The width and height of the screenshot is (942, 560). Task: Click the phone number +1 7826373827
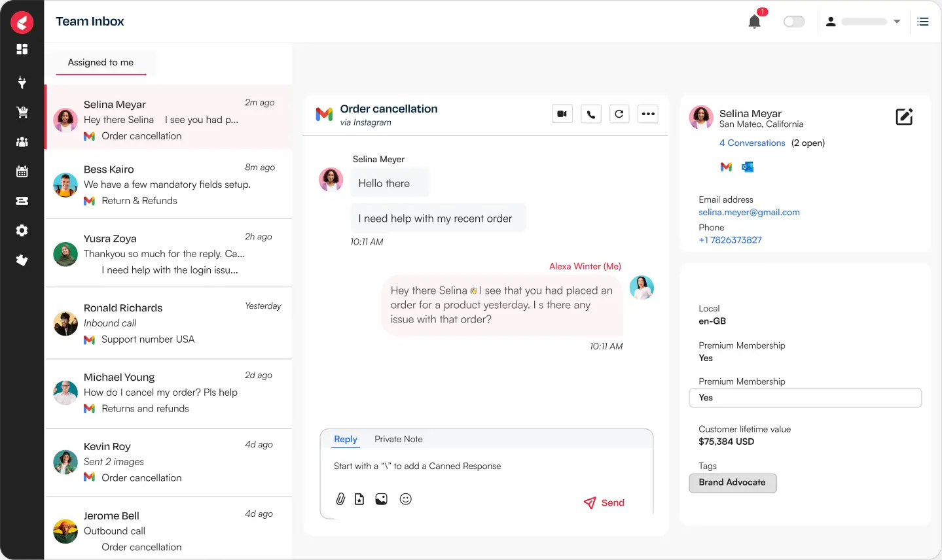click(730, 240)
